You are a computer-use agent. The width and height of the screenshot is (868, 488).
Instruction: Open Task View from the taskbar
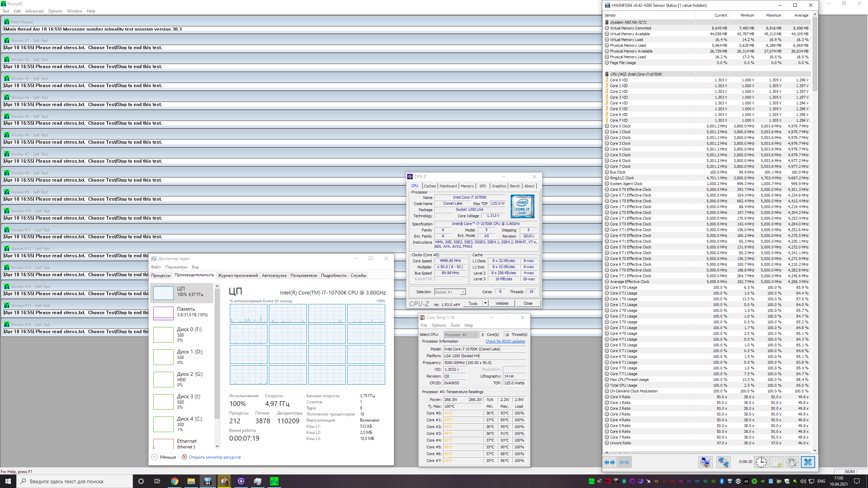pyautogui.click(x=157, y=481)
